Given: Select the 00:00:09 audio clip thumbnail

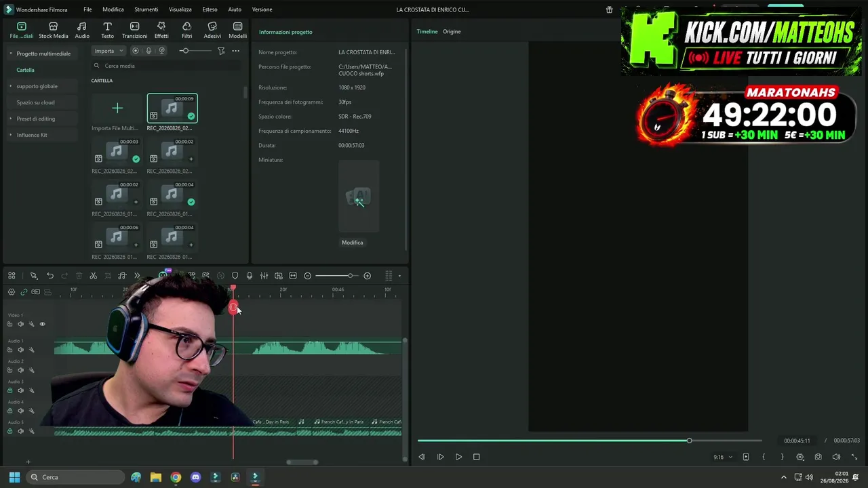Looking at the screenshot, I should [x=172, y=108].
